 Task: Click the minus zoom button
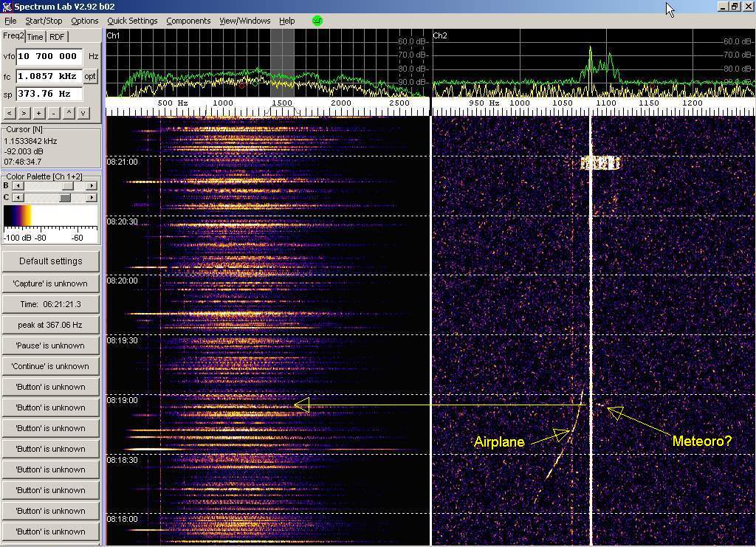coord(53,113)
